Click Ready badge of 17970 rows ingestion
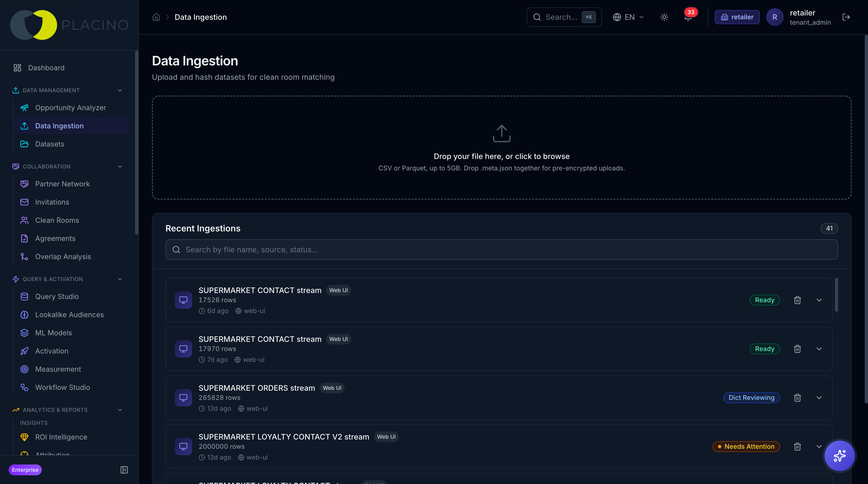 (765, 349)
